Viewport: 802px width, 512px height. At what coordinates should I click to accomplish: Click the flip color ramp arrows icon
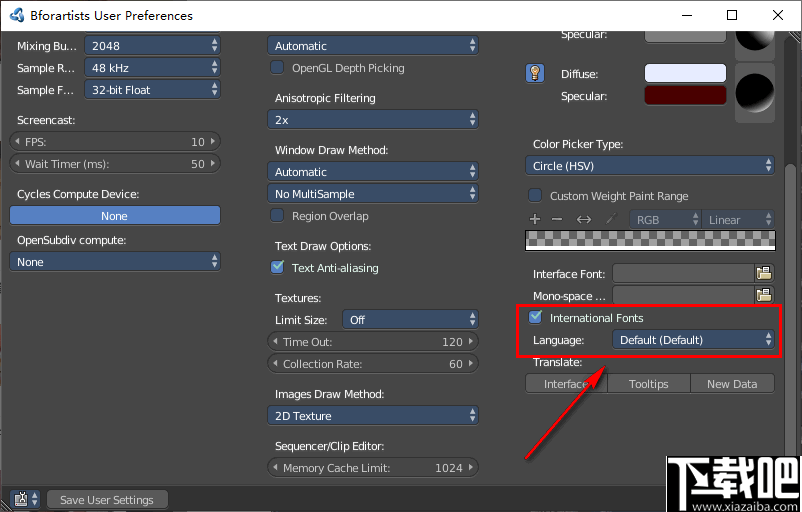point(584,219)
